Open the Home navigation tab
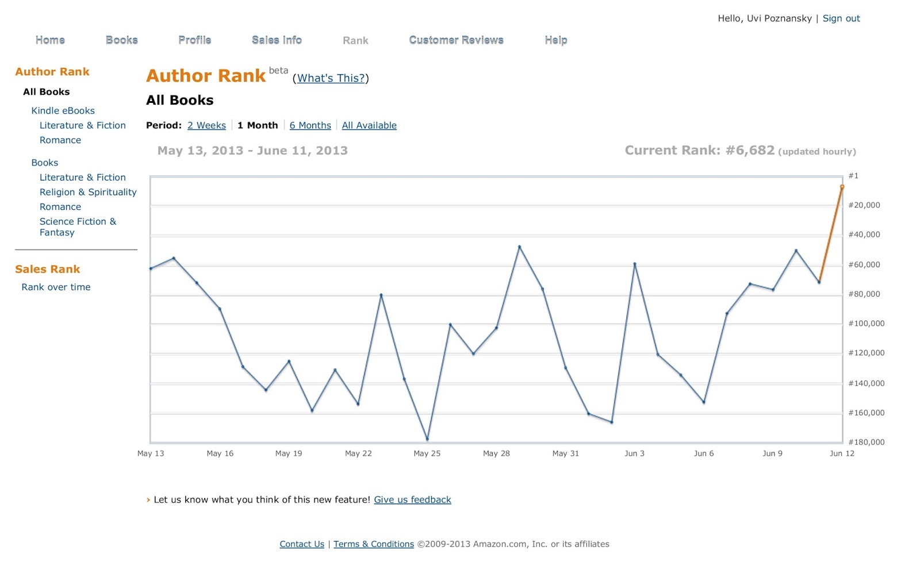Viewport: 920px width, 588px height. tap(50, 40)
